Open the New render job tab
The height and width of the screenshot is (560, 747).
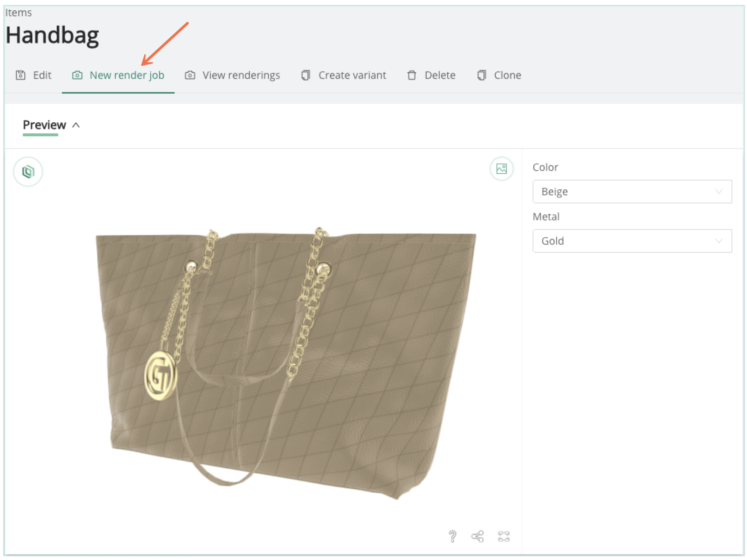(x=127, y=75)
